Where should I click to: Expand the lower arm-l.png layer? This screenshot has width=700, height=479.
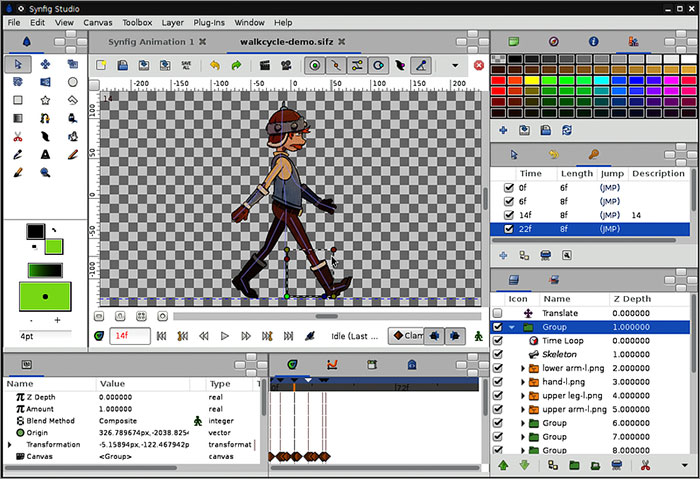[x=523, y=369]
